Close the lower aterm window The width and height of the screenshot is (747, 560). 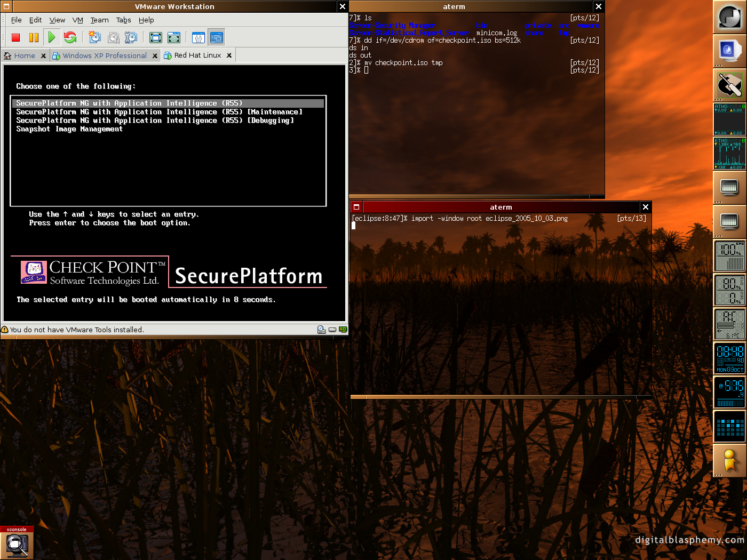(646, 207)
